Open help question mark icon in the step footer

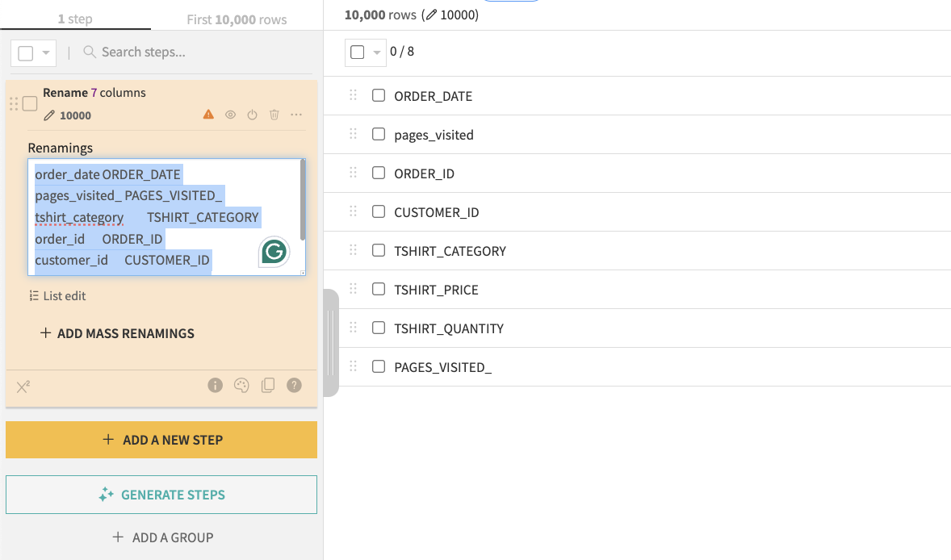[294, 385]
